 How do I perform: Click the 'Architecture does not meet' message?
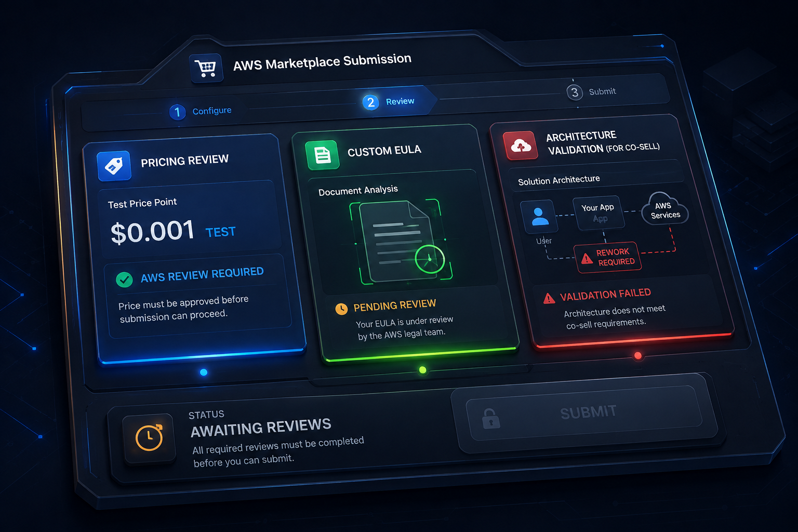pos(615,317)
